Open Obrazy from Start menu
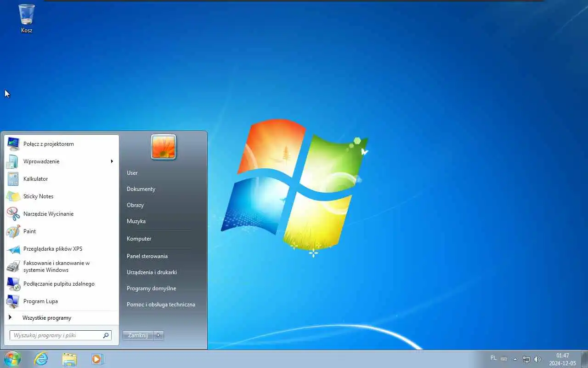Screen dimensions: 588x368 tap(135, 205)
